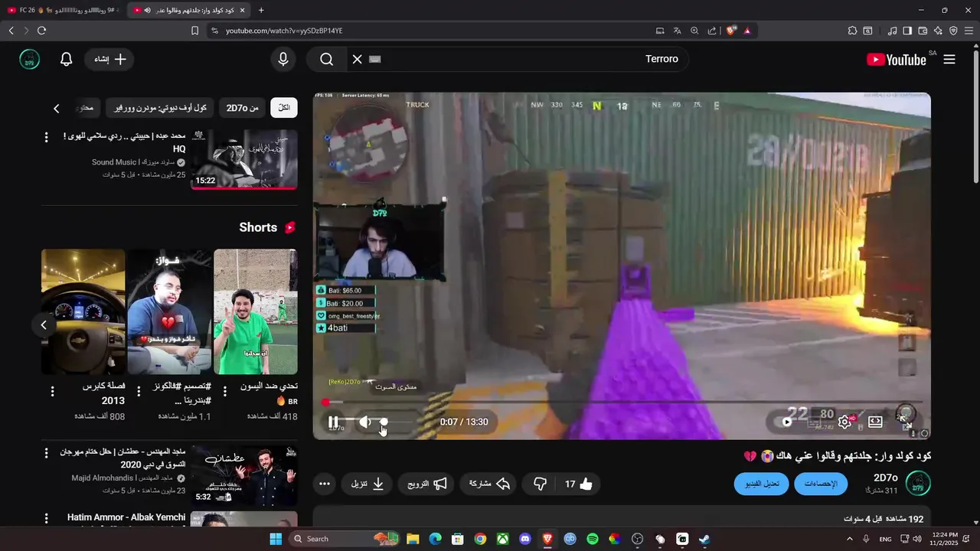Switch to theater mode
Viewport: 980px width, 551px height.
click(875, 422)
